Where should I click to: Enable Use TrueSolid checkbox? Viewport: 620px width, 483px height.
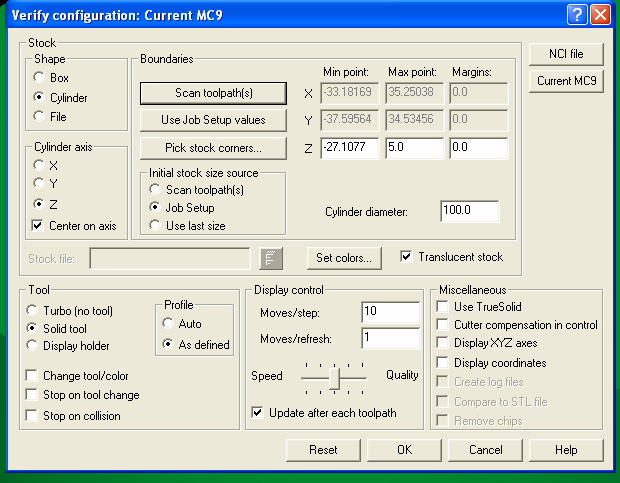(x=442, y=306)
